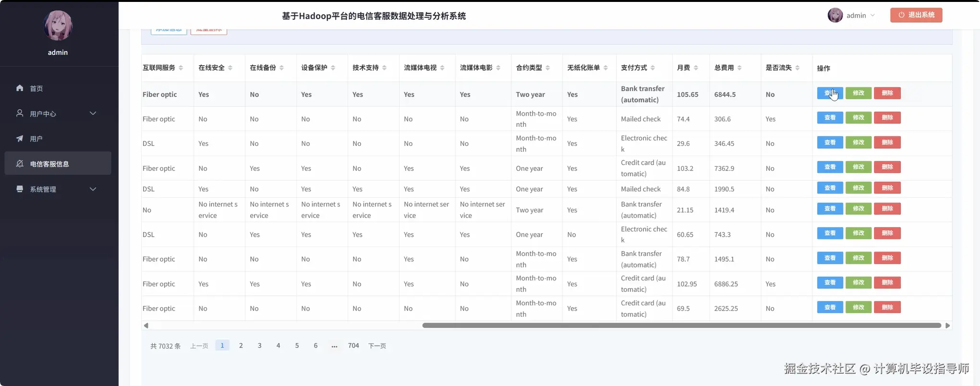980x386 pixels.
Task: Go to pagination page 4
Action: (x=278, y=345)
